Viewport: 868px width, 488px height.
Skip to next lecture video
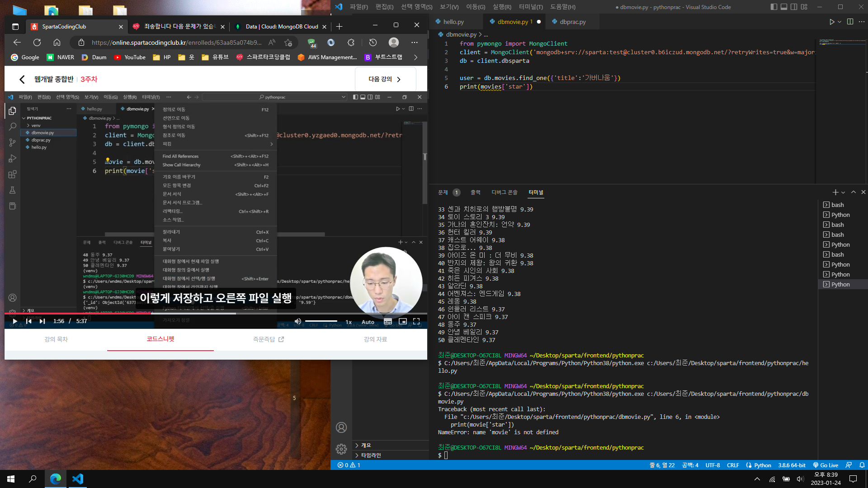(x=42, y=321)
